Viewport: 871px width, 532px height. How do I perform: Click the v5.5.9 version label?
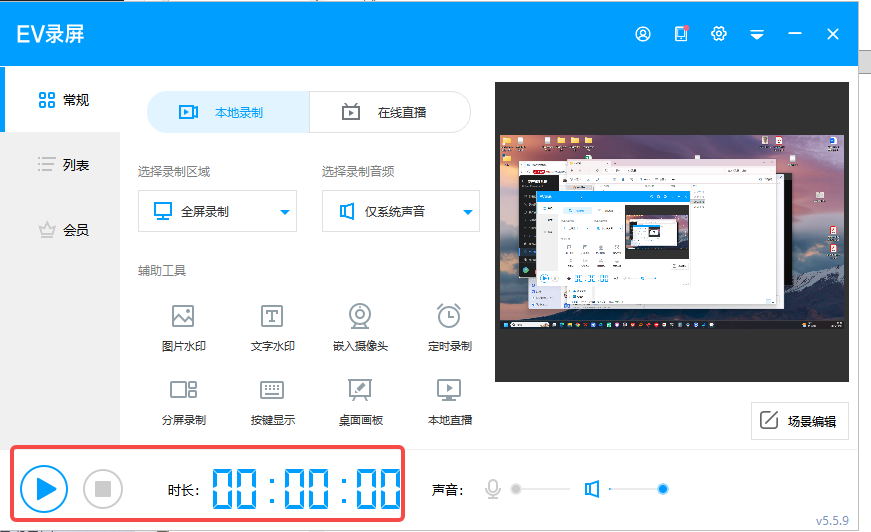[x=832, y=521]
